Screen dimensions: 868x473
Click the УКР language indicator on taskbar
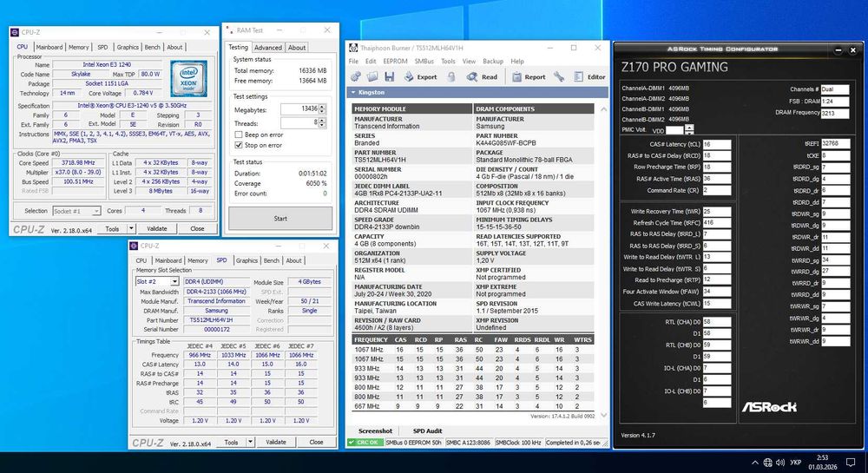795,463
